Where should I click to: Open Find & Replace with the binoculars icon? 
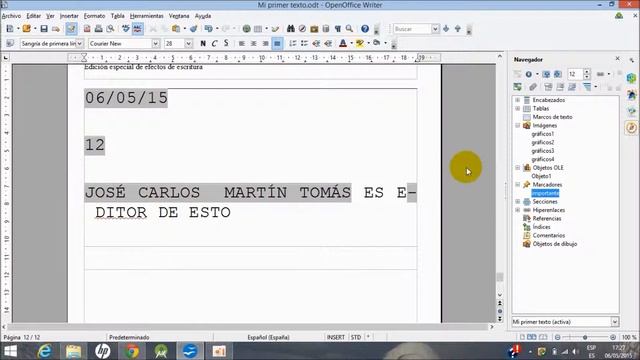point(290,29)
